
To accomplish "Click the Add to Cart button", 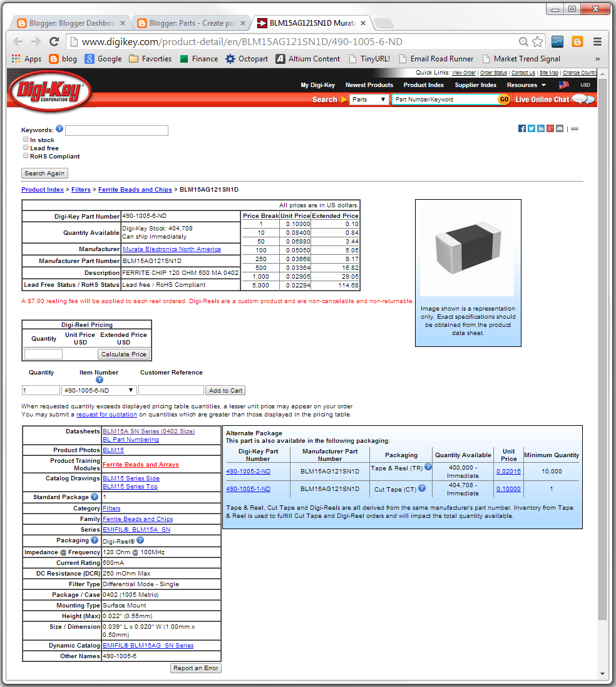I will pyautogui.click(x=225, y=390).
